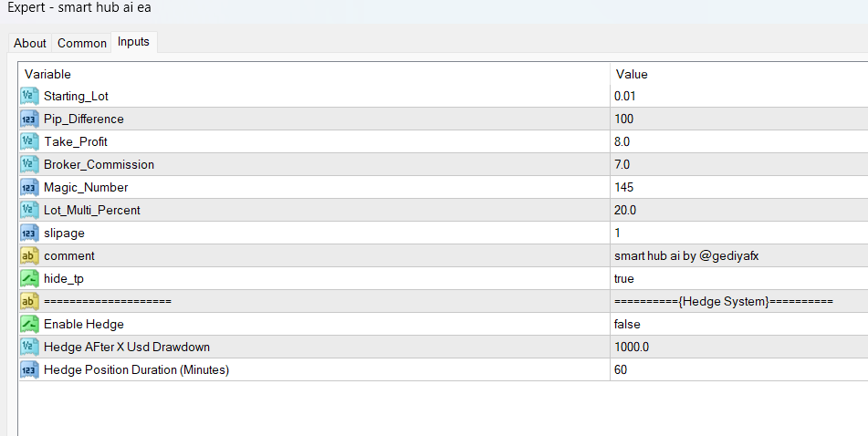Click the hide_tp boolean icon
Viewport: 868px width, 436px height.
(28, 278)
